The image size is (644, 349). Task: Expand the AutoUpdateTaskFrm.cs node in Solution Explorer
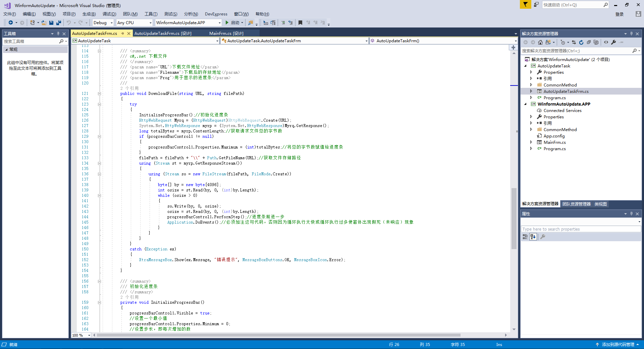[531, 91]
